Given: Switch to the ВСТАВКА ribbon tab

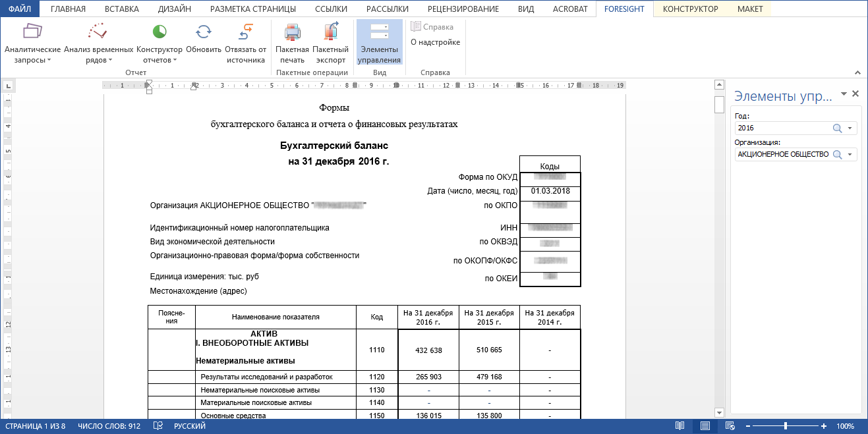Looking at the screenshot, I should point(122,9).
